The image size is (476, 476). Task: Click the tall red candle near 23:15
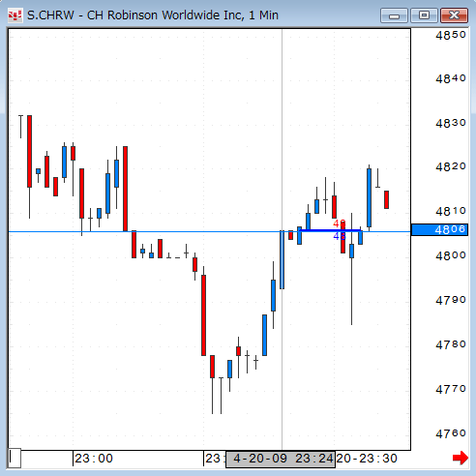pos(203,315)
